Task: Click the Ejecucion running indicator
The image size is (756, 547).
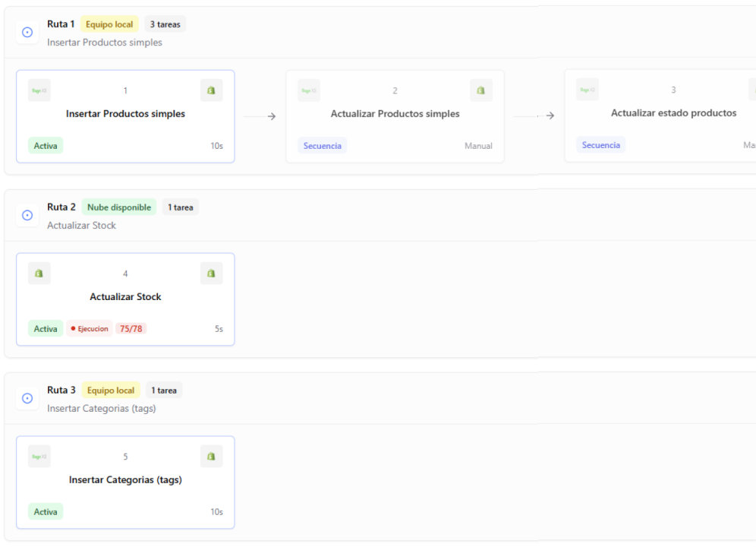Action: click(x=90, y=329)
